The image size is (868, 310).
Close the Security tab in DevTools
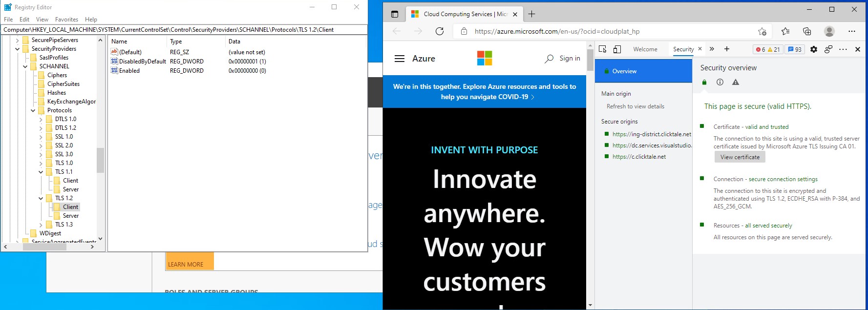point(700,49)
